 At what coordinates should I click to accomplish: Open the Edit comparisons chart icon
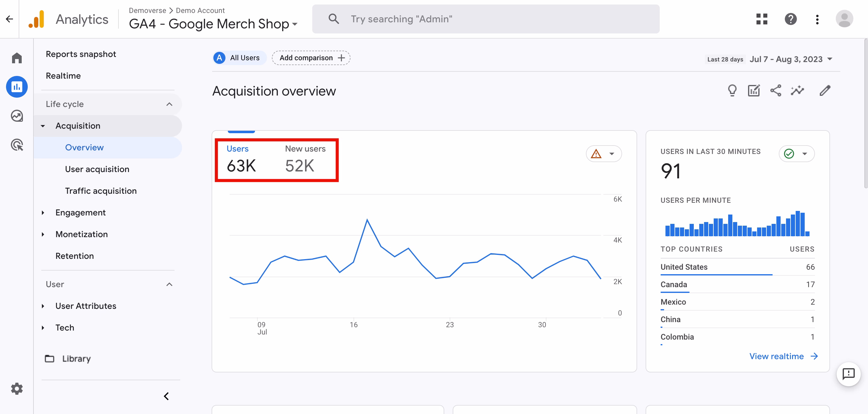tap(754, 90)
